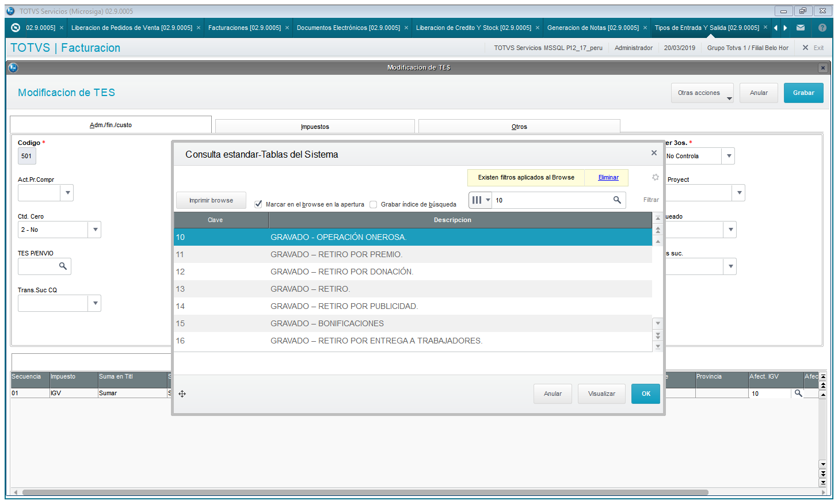Click the Afect. IGV lookup magnifier
The image size is (838, 504).
pos(798,394)
